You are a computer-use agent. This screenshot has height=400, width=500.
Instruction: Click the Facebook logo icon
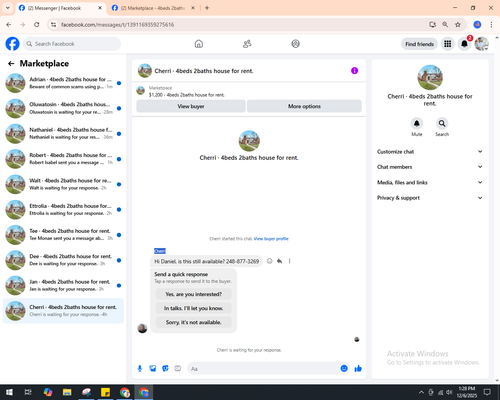tap(12, 44)
